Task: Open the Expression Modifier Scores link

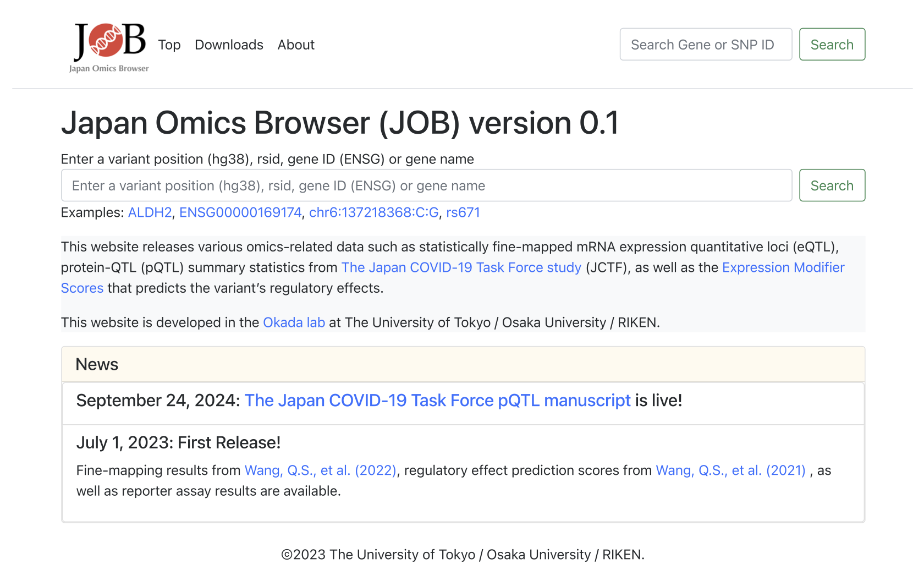Action: 783,267
